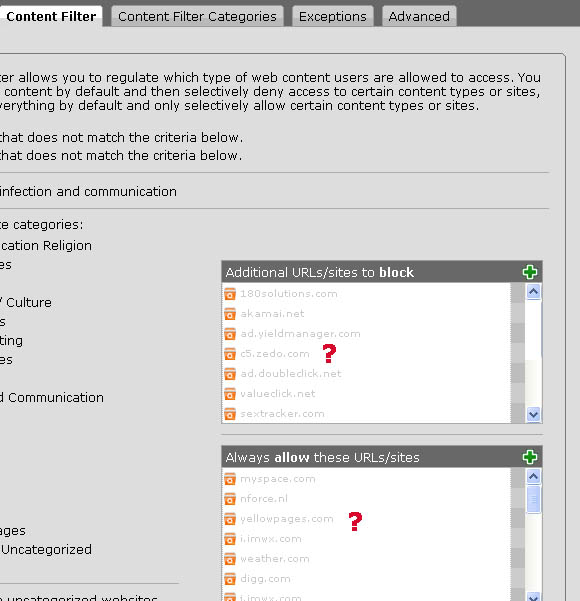Image resolution: width=580 pixels, height=601 pixels.
Task: Click the orange icon beside sextracker.com
Action: click(230, 414)
